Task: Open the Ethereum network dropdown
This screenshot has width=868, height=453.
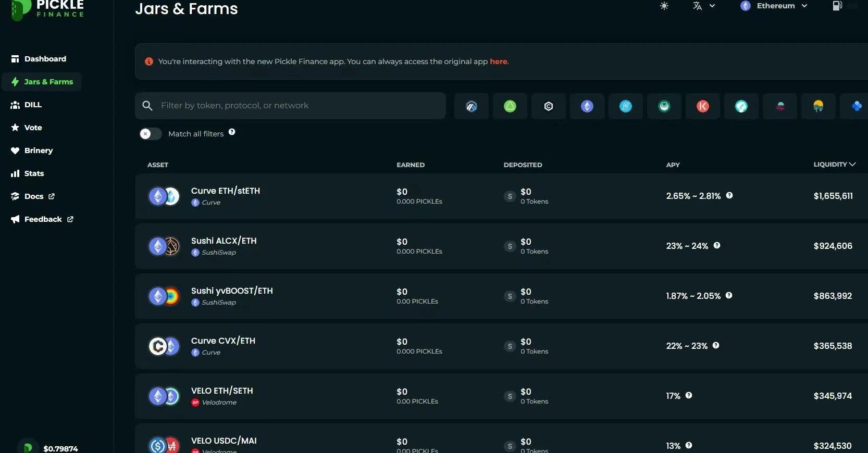Action: click(x=774, y=6)
